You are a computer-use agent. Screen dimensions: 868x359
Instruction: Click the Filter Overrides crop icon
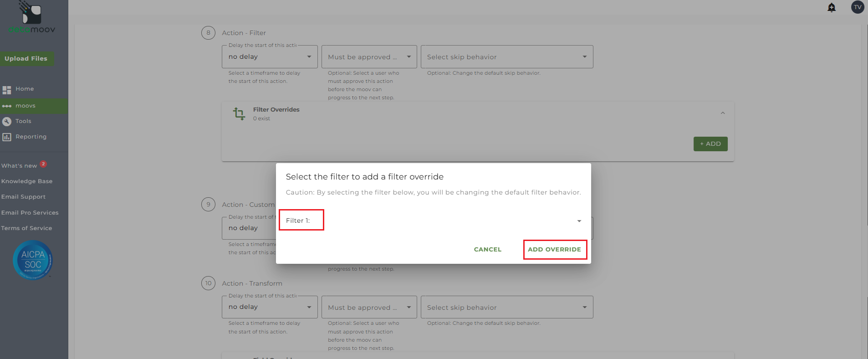pyautogui.click(x=239, y=113)
